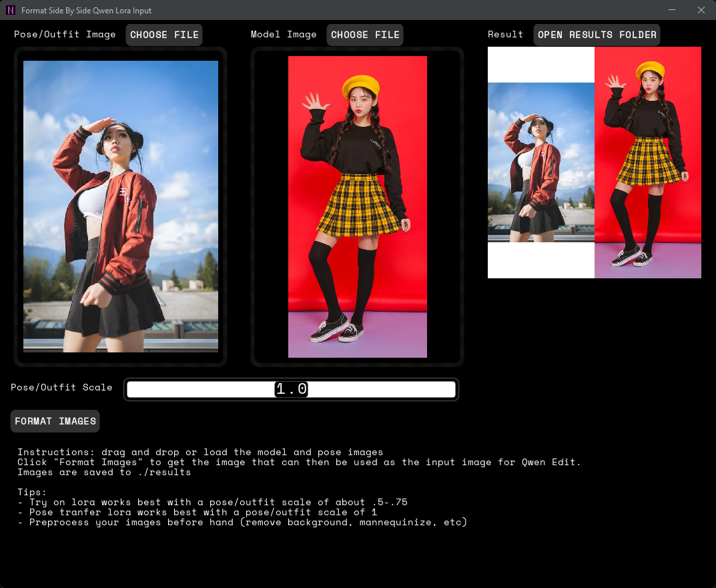Click the 'Images are saved to ./results' line
This screenshot has width=716, height=588.
(x=104, y=473)
